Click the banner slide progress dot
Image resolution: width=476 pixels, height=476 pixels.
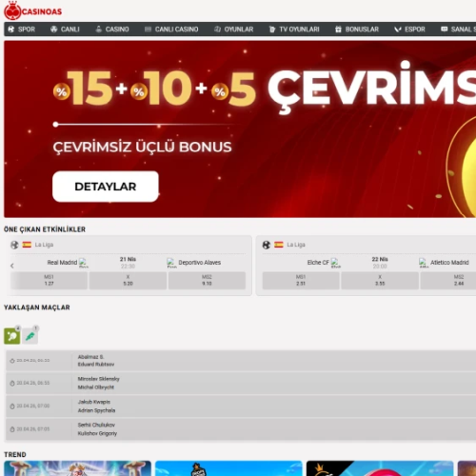[x=56, y=125]
